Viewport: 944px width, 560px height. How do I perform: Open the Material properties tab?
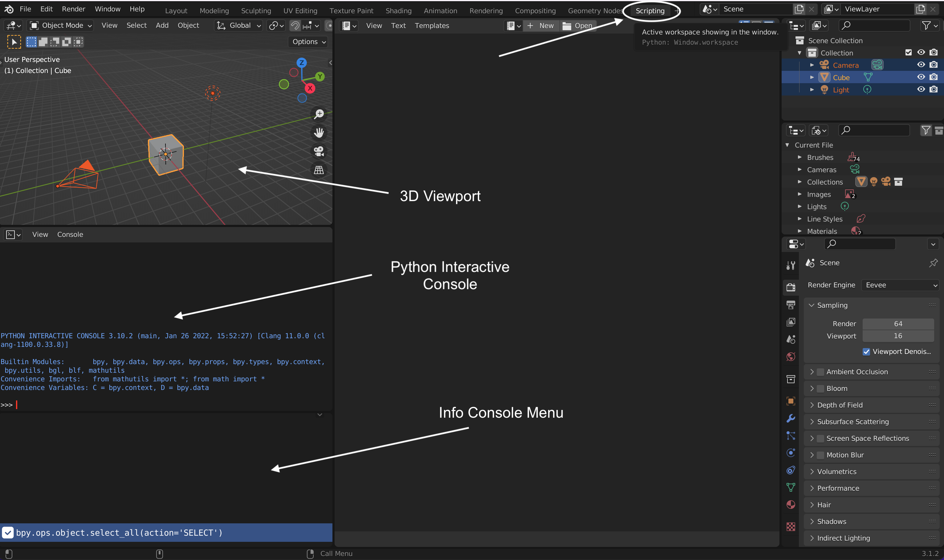coord(791,505)
